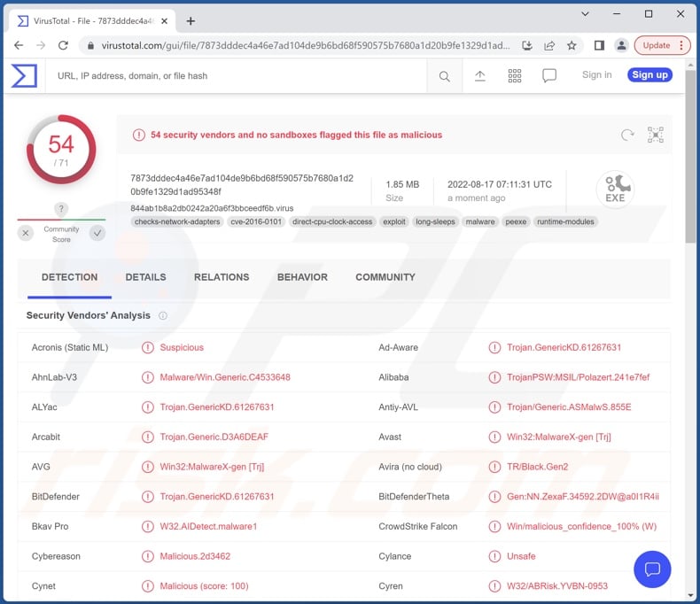Open the notifications comment icon
700x604 pixels.
click(x=549, y=76)
